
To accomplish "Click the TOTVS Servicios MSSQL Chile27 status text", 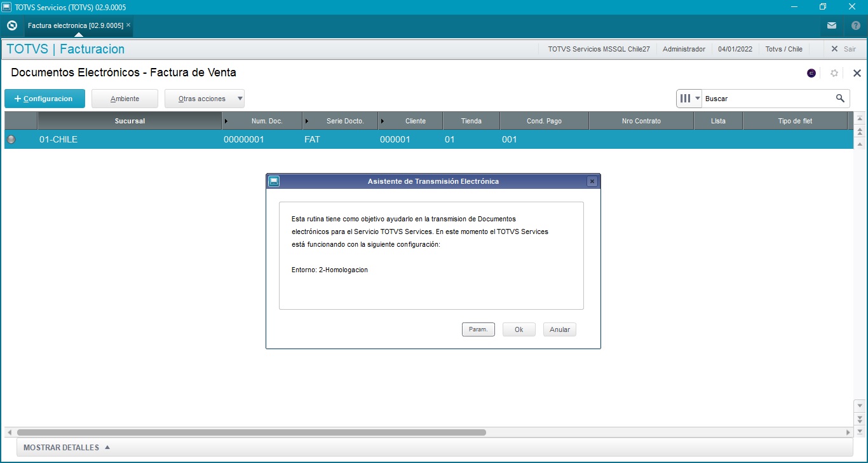I will tap(599, 49).
